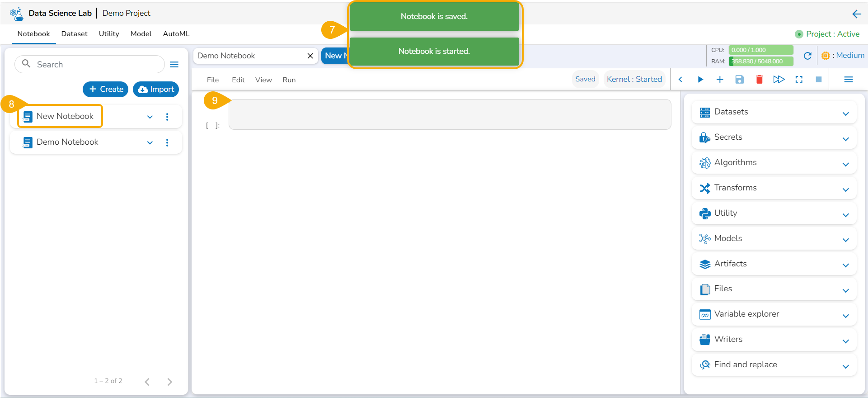Click the previous cell arrow in toolbar
This screenshot has width=868, height=398.
680,80
